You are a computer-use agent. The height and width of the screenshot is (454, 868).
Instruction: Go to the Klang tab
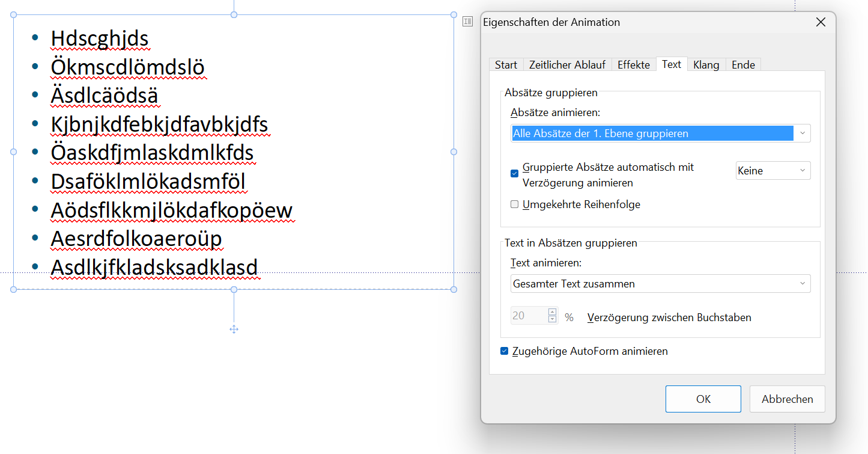(706, 65)
